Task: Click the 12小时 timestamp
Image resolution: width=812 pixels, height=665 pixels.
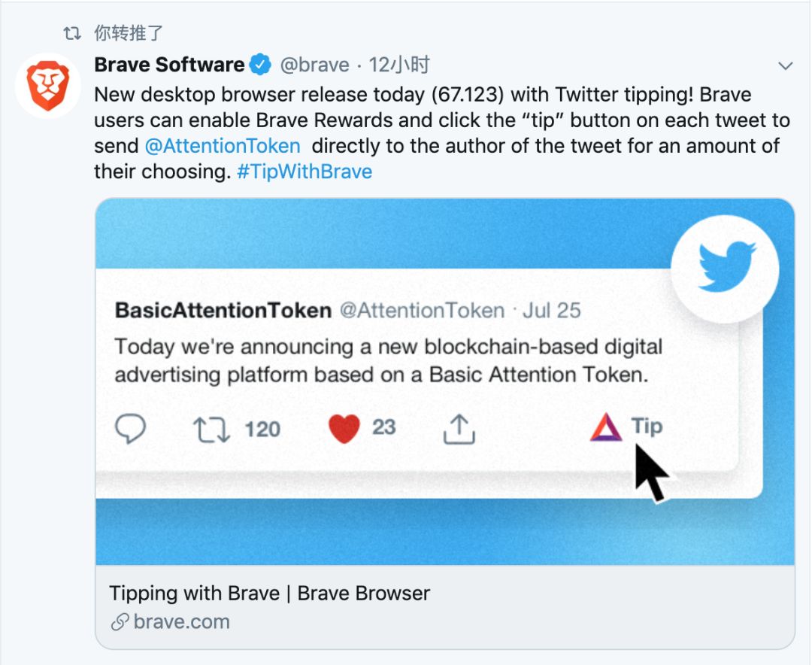Action: tap(398, 65)
